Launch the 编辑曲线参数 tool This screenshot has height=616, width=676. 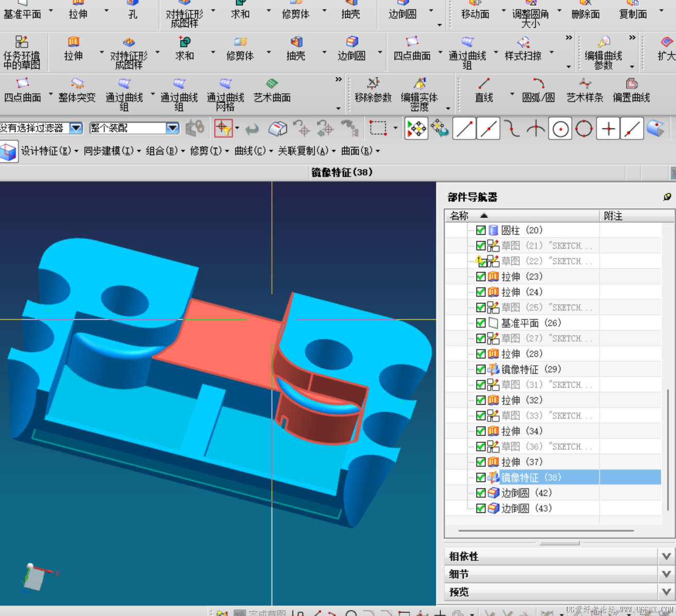[603, 52]
